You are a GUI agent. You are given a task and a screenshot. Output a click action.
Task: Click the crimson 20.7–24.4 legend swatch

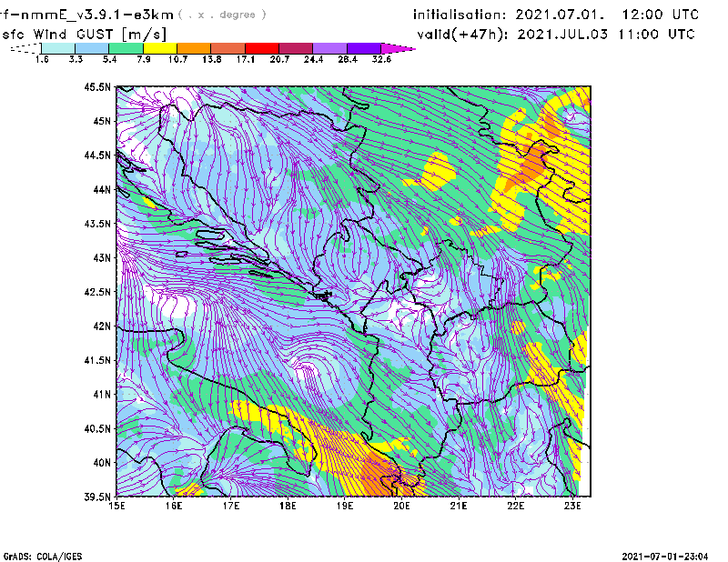[x=296, y=48]
